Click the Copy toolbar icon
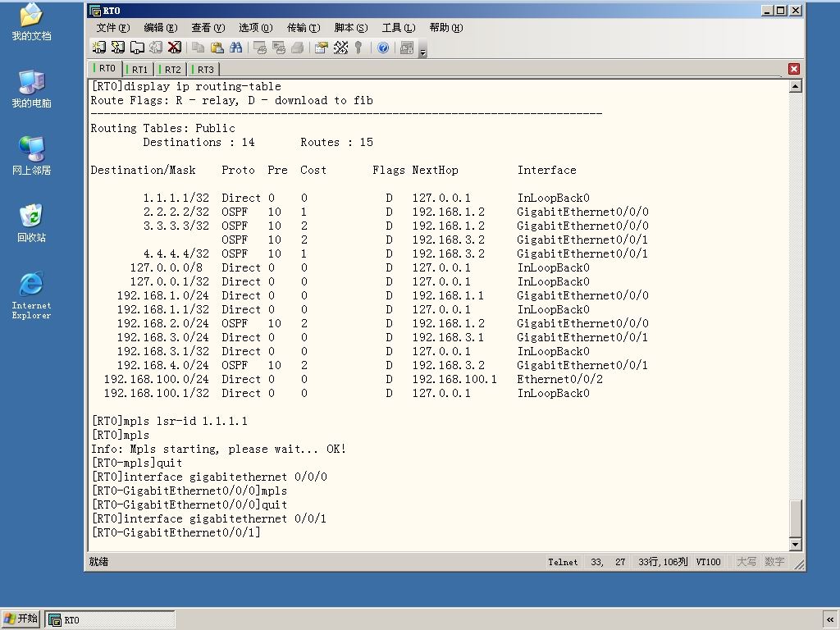Screen dimensions: 840x630 199,48
